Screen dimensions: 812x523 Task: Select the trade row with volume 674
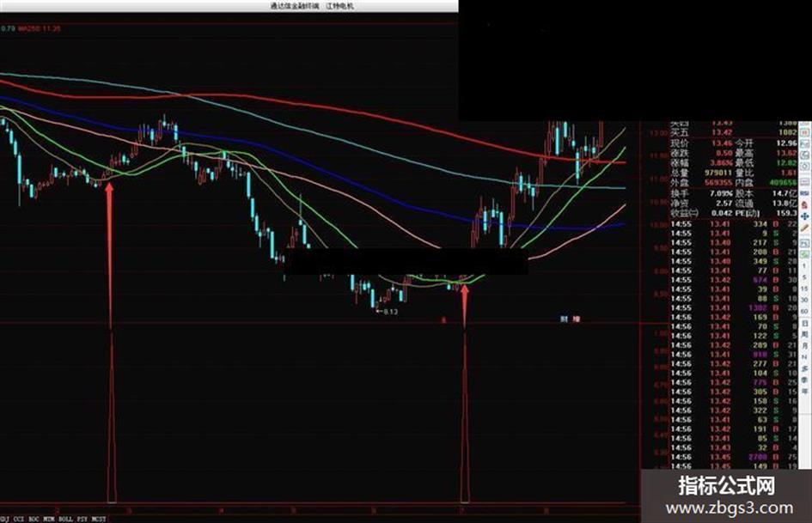(734, 280)
